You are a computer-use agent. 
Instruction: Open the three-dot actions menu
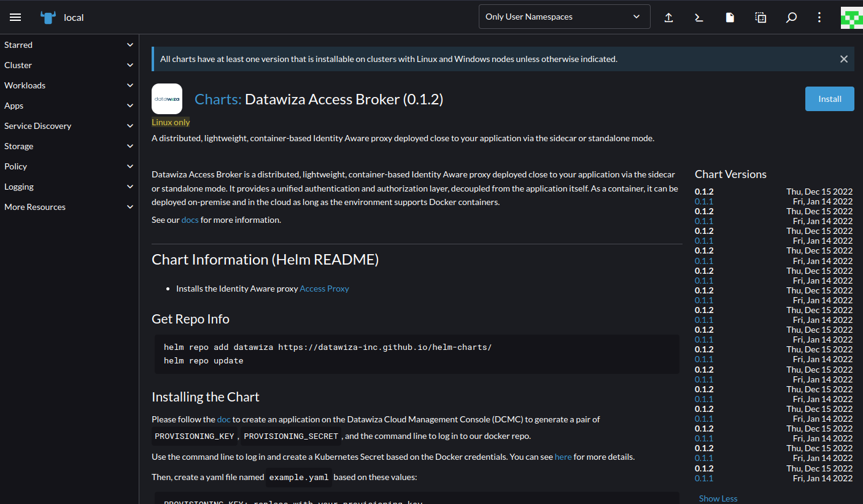coord(819,17)
